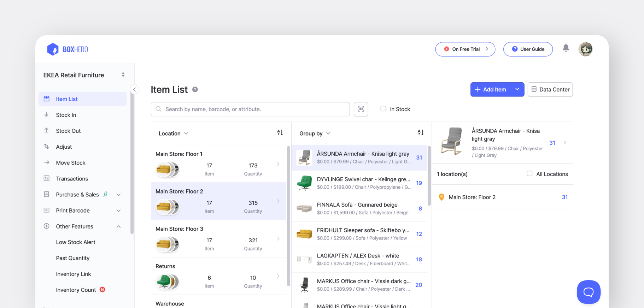644x308 pixels.
Task: Open the User Guide button
Action: coord(528,49)
